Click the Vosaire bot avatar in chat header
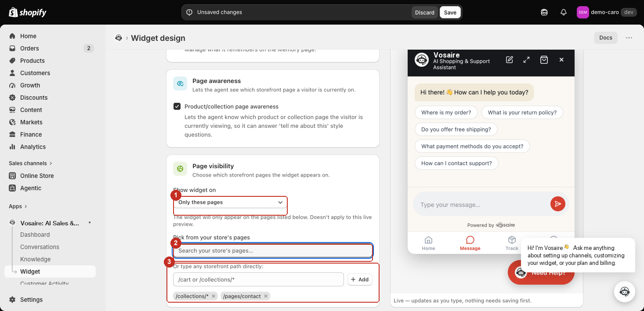644x311 pixels. point(422,60)
